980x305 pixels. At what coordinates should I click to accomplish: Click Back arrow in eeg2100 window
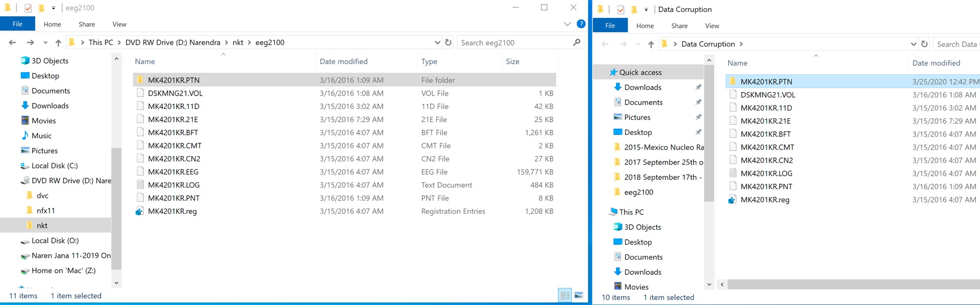12,43
